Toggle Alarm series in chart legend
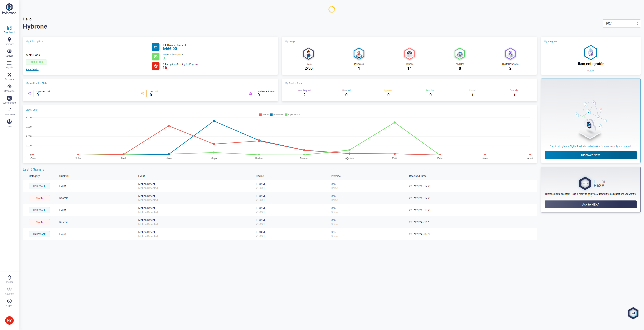Image resolution: width=644 pixels, height=330 pixels. pyautogui.click(x=264, y=115)
